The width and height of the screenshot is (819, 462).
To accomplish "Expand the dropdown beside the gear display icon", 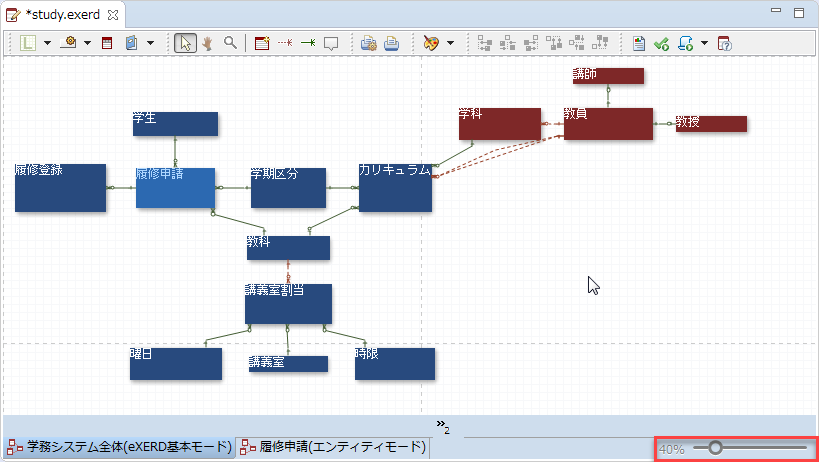I will click(87, 43).
